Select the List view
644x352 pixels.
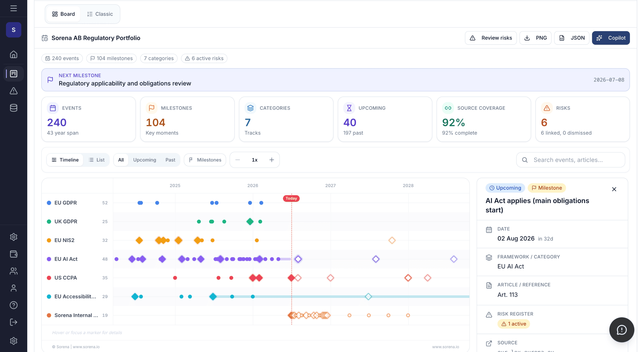(x=97, y=160)
